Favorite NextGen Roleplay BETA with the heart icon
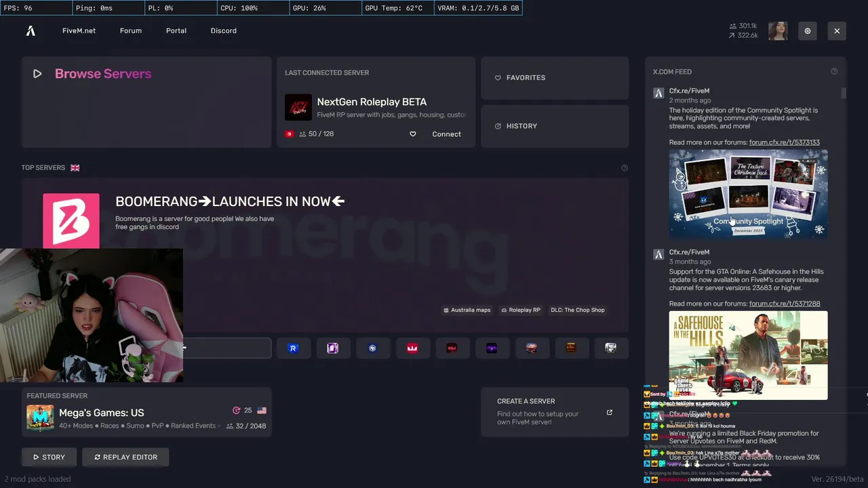This screenshot has height=488, width=868. click(x=412, y=134)
